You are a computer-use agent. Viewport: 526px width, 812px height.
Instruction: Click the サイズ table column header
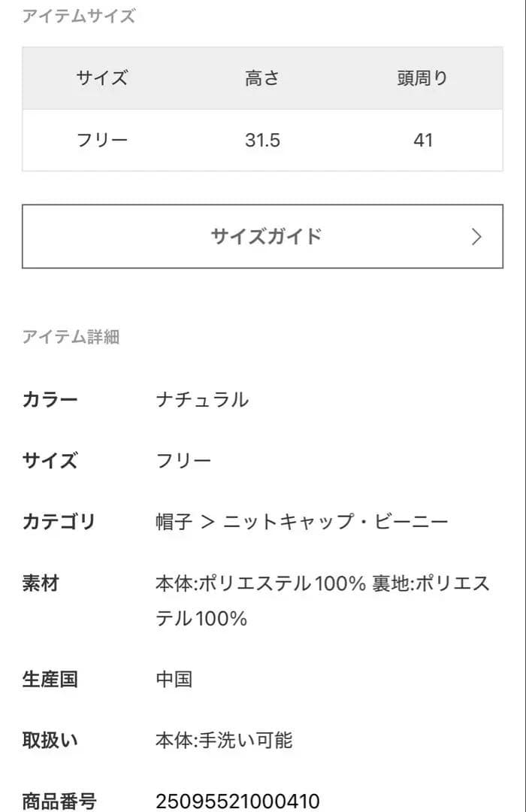102,78
